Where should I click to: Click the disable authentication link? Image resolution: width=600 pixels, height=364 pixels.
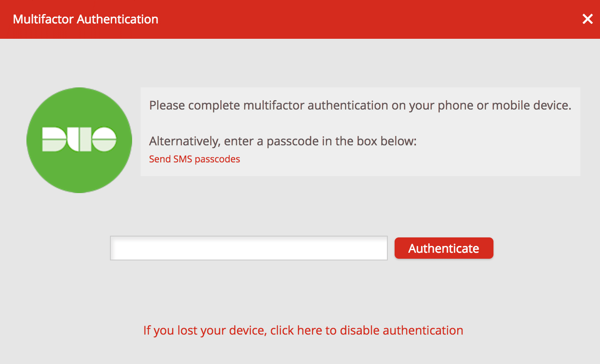[303, 330]
